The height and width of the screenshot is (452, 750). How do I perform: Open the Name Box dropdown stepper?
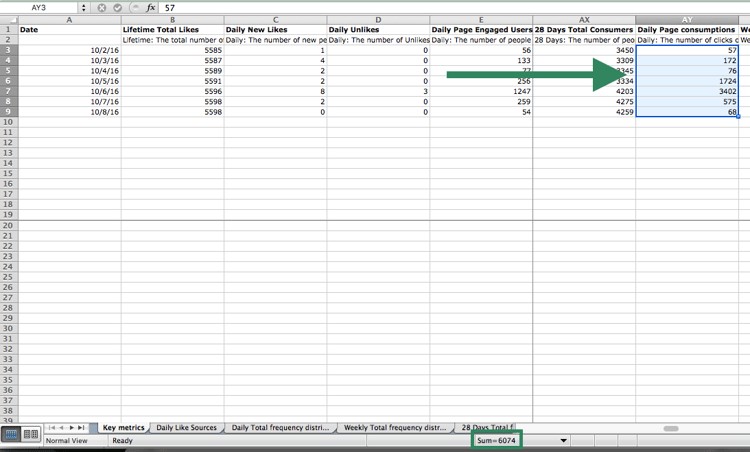84,7
